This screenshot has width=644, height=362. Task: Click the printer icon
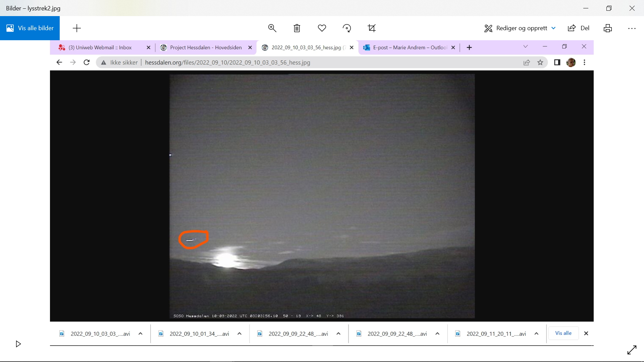(x=608, y=28)
